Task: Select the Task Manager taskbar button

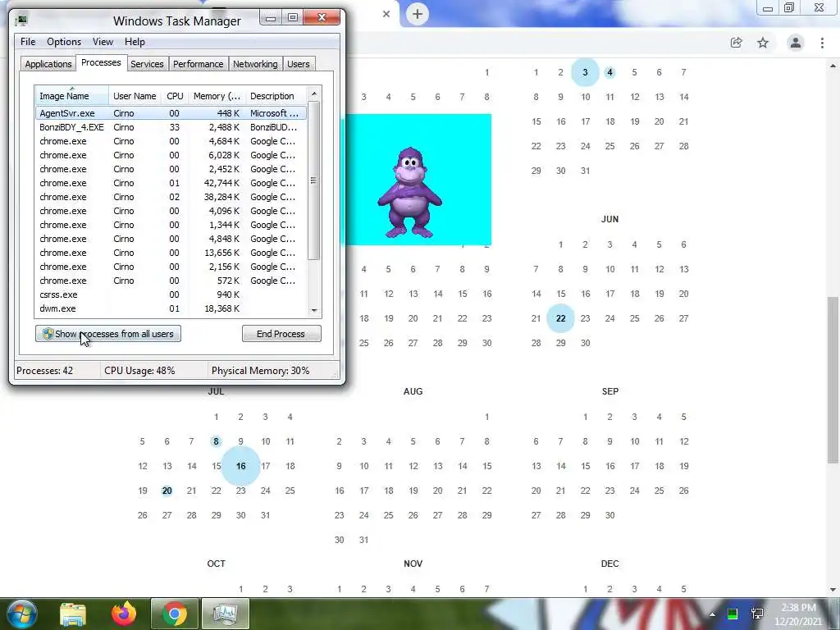Action: 225,614
